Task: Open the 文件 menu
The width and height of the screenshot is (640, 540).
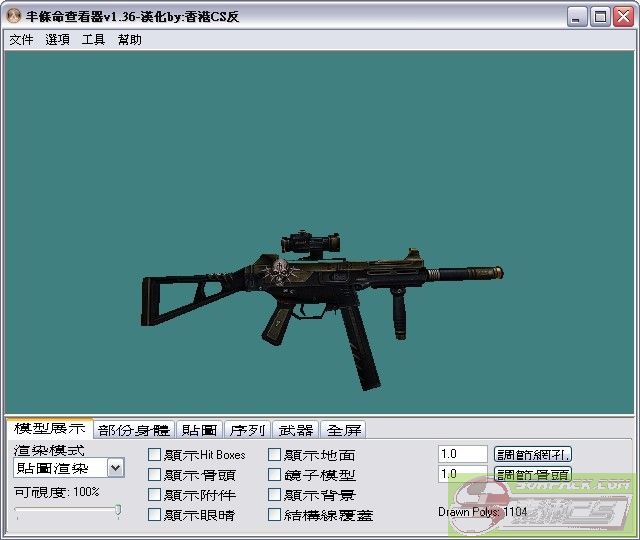Action: 21,40
